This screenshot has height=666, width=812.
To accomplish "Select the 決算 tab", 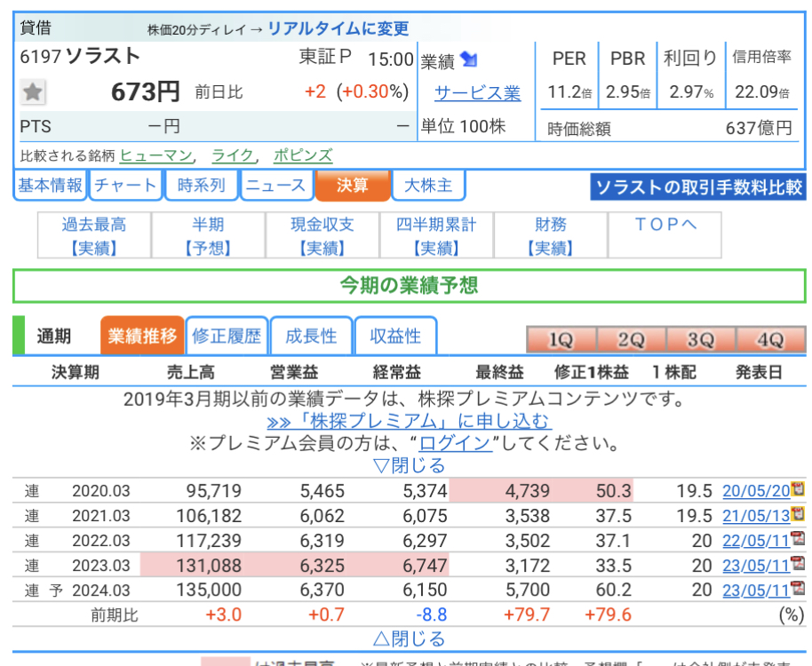I will pos(352,186).
